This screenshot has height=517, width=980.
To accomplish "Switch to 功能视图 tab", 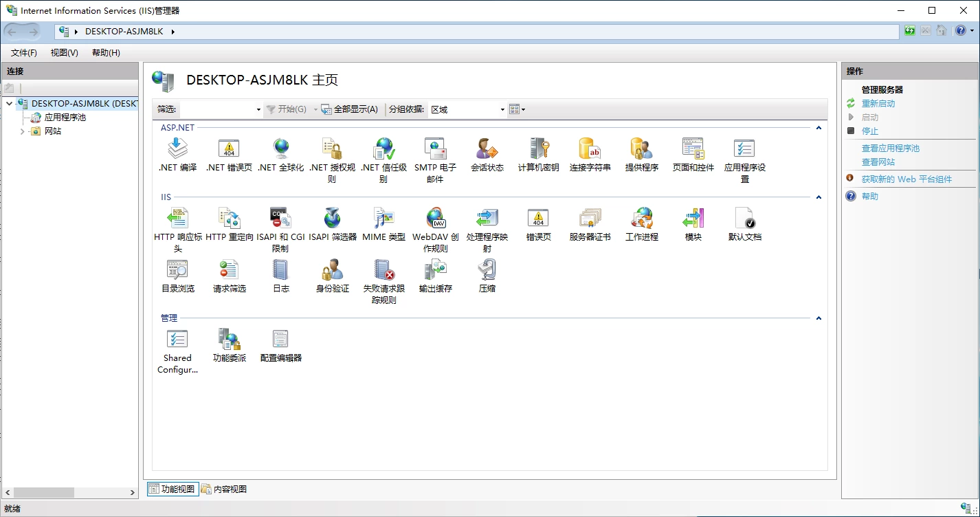I will pos(172,489).
